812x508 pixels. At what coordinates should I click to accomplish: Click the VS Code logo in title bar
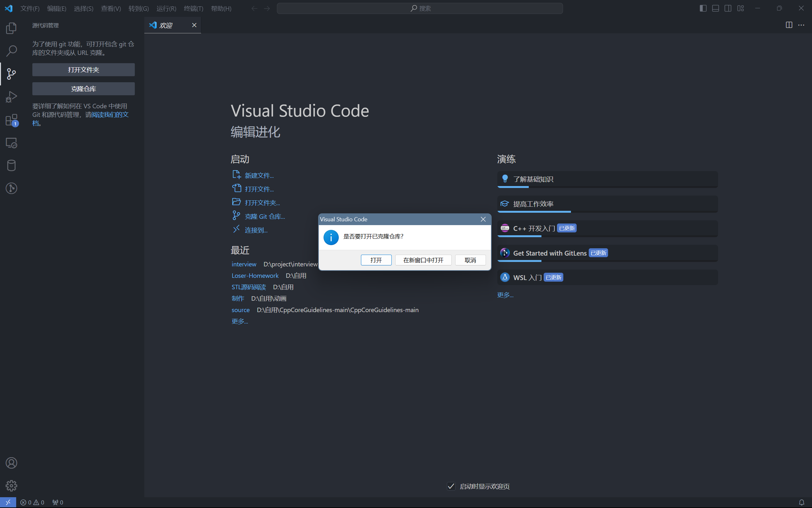9,8
